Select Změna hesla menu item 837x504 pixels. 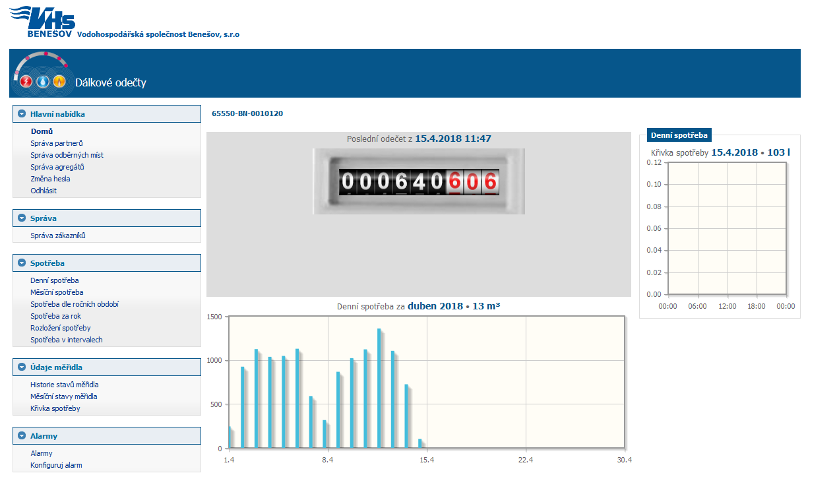[50, 179]
